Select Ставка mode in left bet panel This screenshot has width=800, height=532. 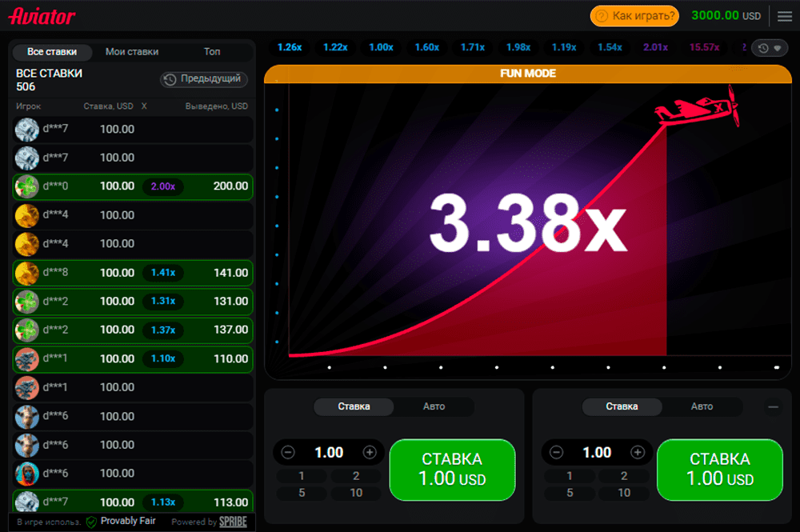tap(354, 406)
